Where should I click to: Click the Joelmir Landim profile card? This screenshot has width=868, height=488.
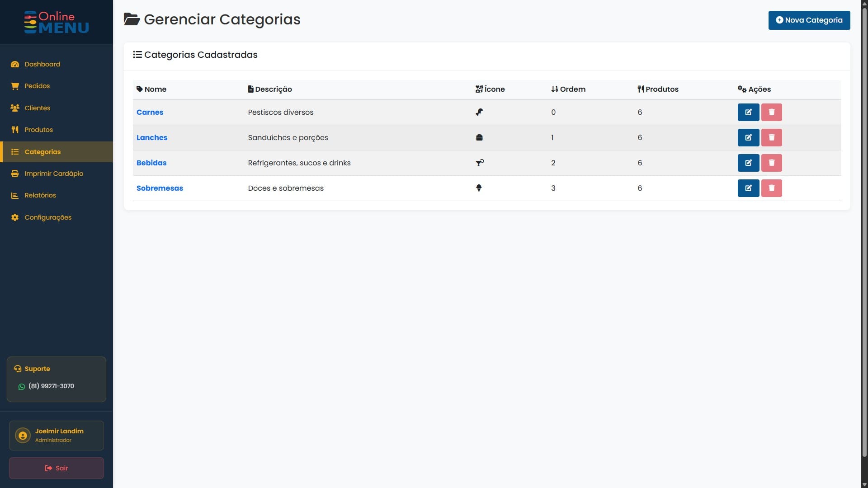point(56,435)
